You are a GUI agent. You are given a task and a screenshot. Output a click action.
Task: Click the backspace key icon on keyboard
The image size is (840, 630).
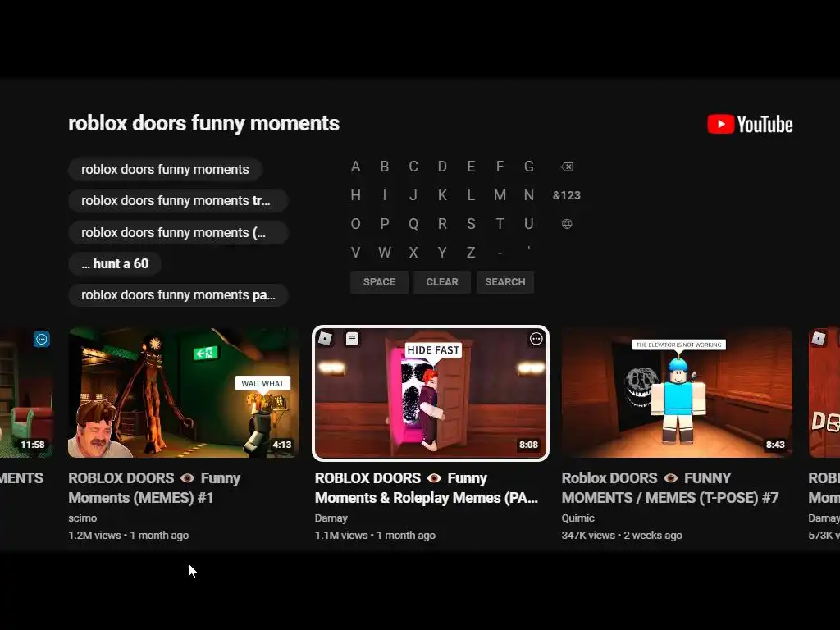(x=567, y=167)
